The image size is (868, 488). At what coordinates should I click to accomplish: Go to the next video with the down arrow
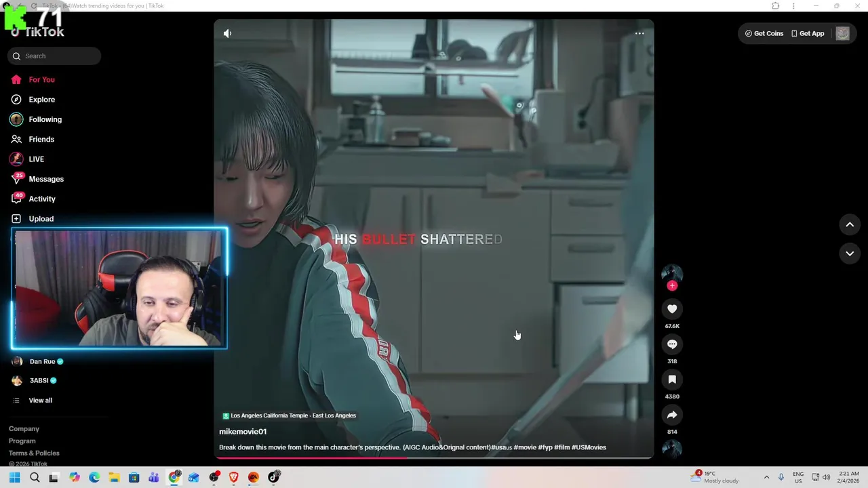tap(850, 253)
